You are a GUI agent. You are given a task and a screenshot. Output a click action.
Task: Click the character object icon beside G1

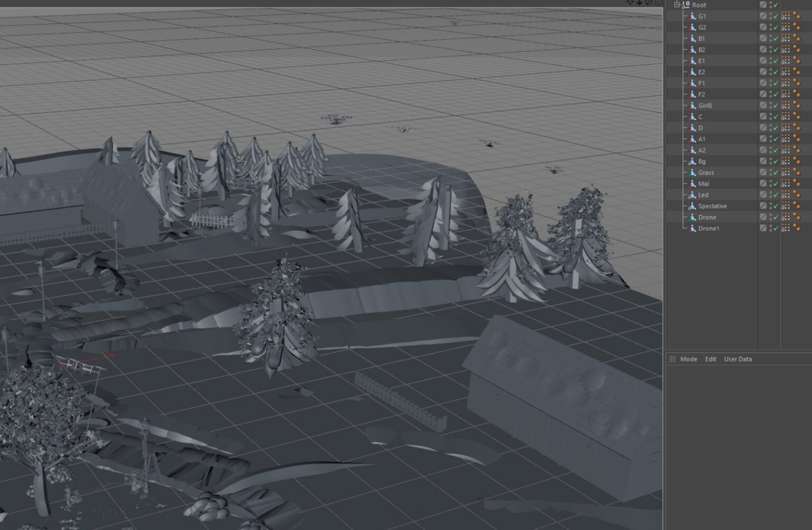pyautogui.click(x=693, y=16)
